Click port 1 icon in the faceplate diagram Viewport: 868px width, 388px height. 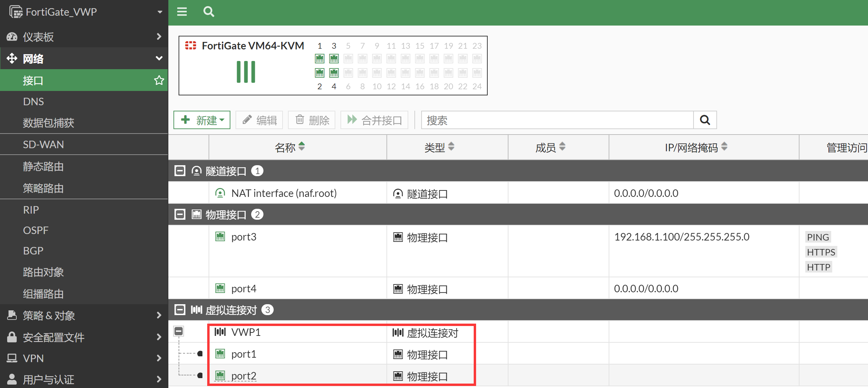click(x=320, y=59)
